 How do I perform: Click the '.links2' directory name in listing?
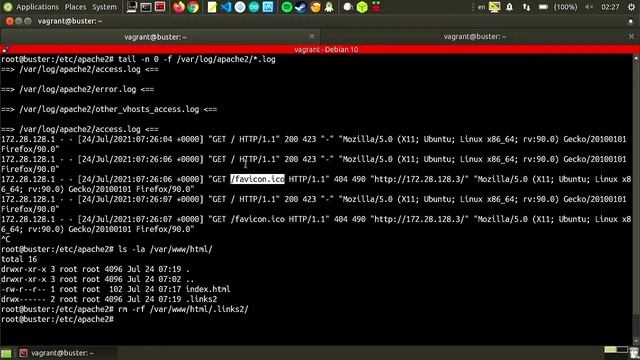point(201,299)
